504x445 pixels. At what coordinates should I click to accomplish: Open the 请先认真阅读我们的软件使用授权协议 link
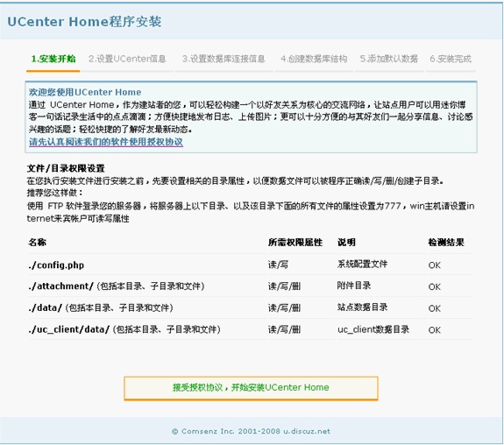coord(106,142)
